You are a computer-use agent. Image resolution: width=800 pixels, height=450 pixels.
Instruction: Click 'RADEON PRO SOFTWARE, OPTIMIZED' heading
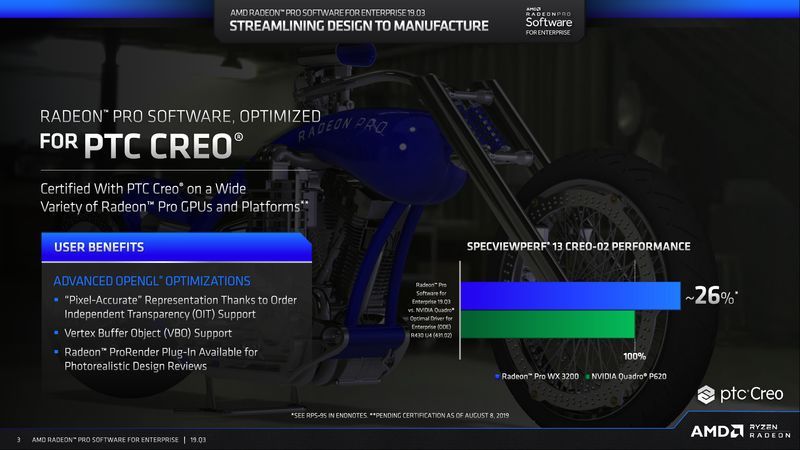coord(180,116)
